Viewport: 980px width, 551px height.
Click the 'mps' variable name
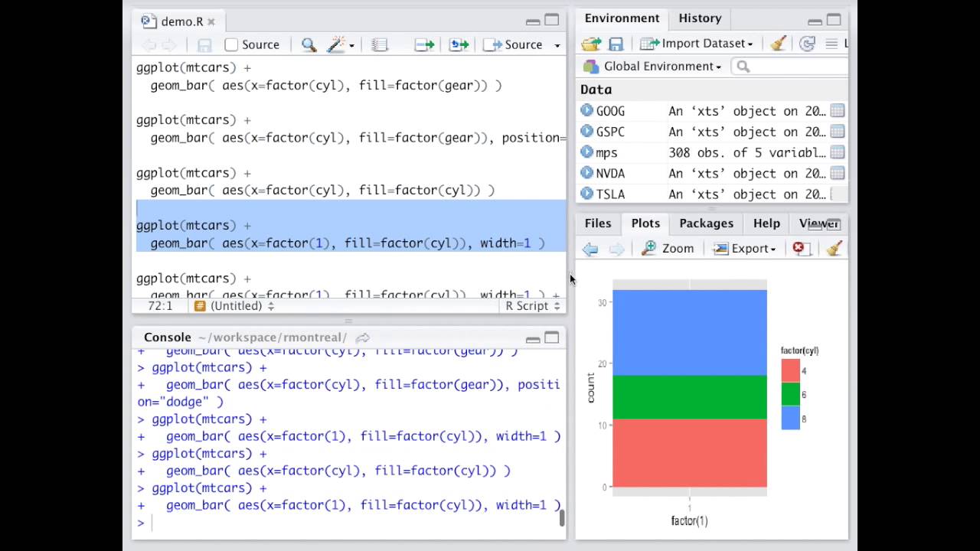606,152
